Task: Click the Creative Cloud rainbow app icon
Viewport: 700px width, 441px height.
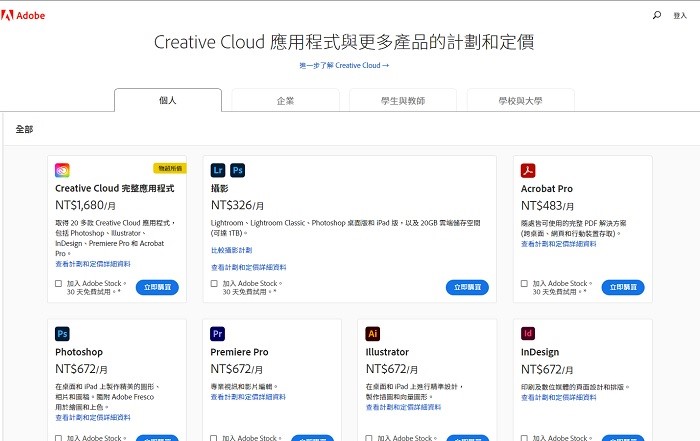Action: pos(62,170)
